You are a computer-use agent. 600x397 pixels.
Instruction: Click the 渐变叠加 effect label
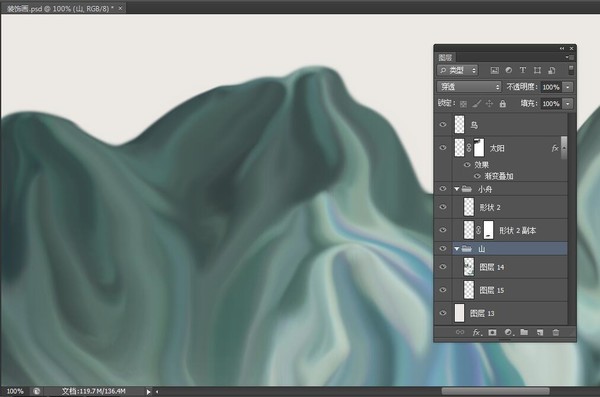(499, 176)
